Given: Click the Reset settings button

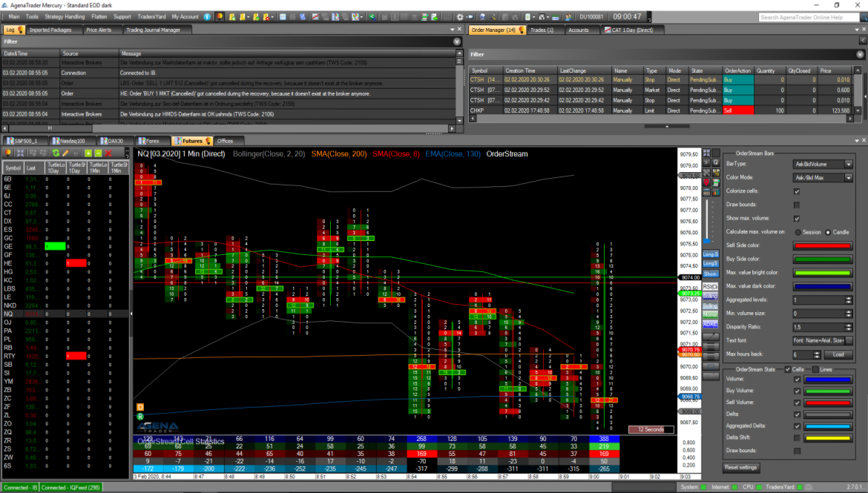Looking at the screenshot, I should (x=740, y=468).
